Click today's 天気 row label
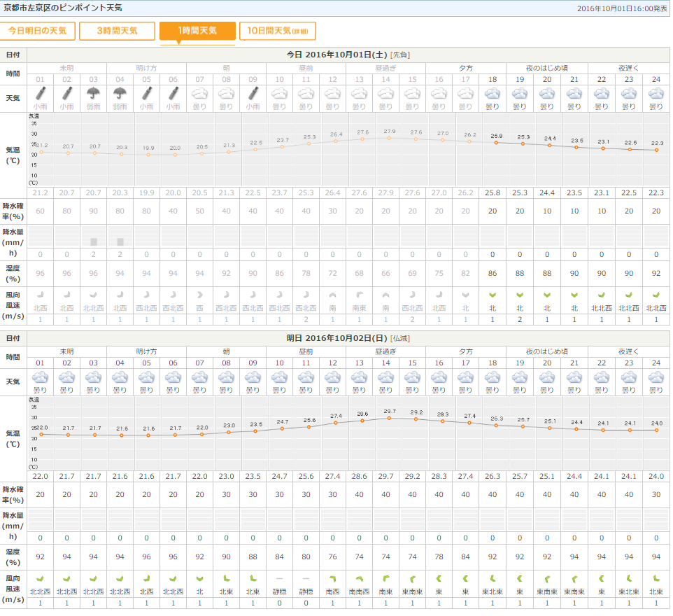673x616 pixels. coord(13,99)
